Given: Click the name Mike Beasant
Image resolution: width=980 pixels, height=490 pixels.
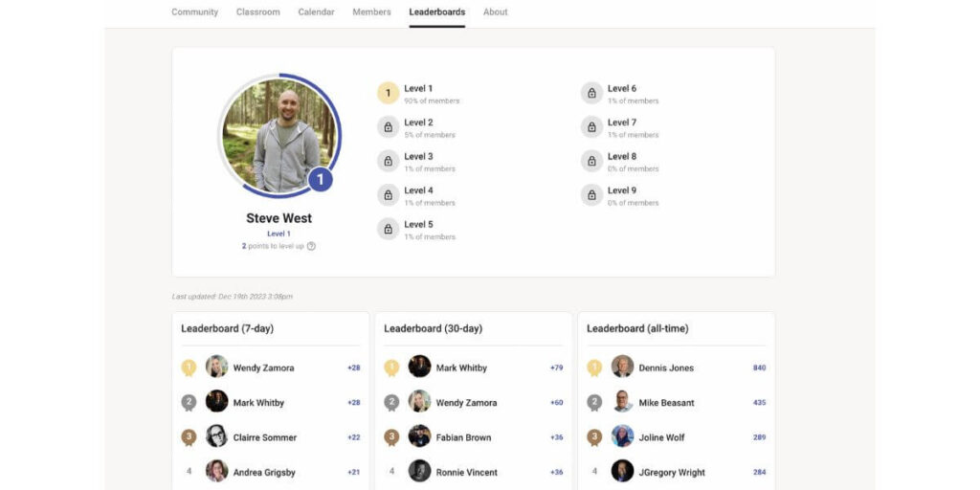Looking at the screenshot, I should click(666, 403).
